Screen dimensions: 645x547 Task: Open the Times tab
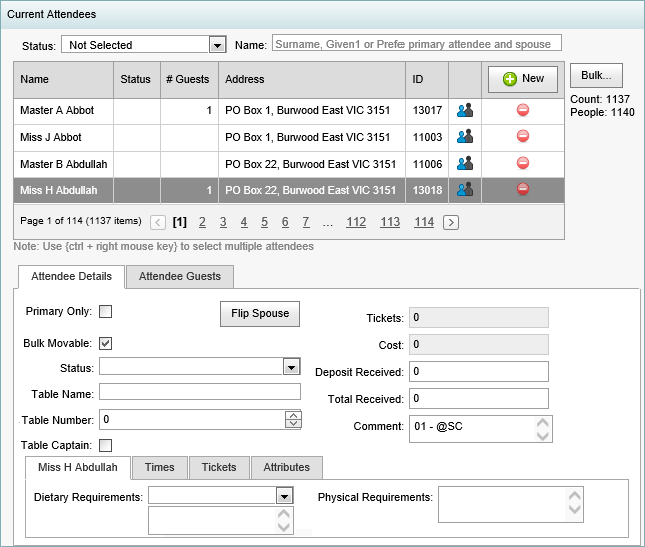click(x=160, y=468)
